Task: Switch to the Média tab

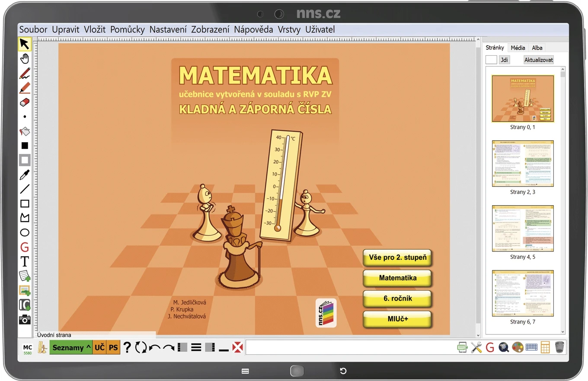Action: tap(518, 48)
